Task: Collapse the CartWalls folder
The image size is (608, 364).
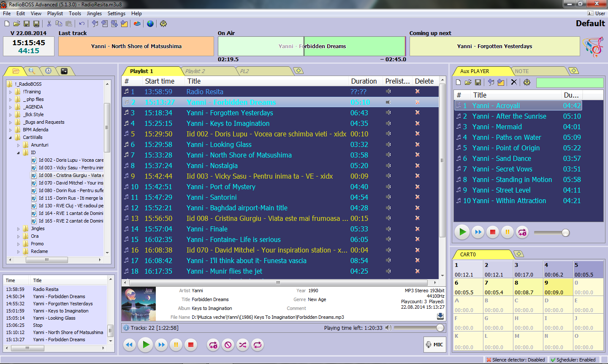Action: (11, 137)
